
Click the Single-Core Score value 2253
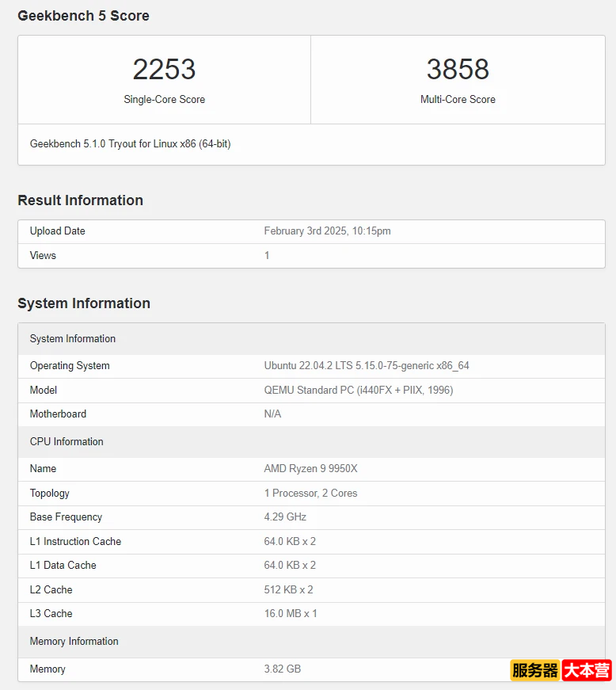point(164,70)
